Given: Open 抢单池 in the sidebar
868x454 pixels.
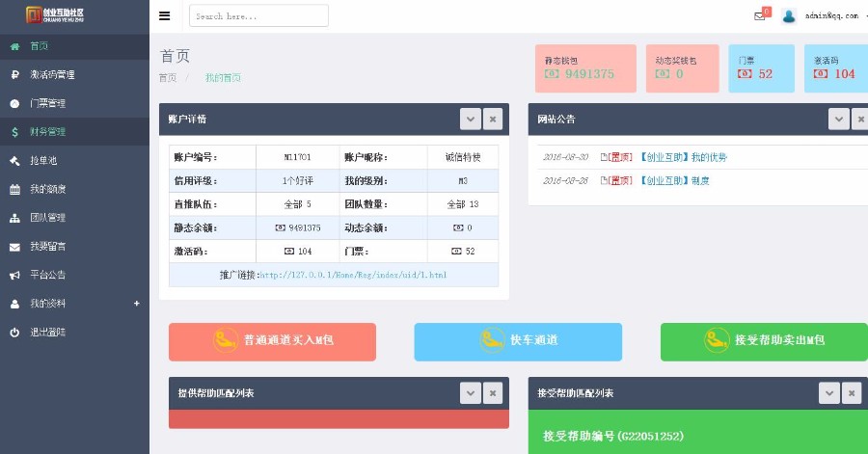Looking at the screenshot, I should tap(74, 160).
